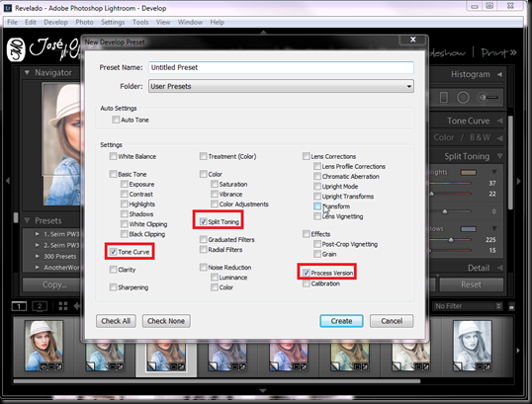Screen dimensions: 532x404
Task: Go back with filmstrip arrow icon
Action: tap(77, 306)
